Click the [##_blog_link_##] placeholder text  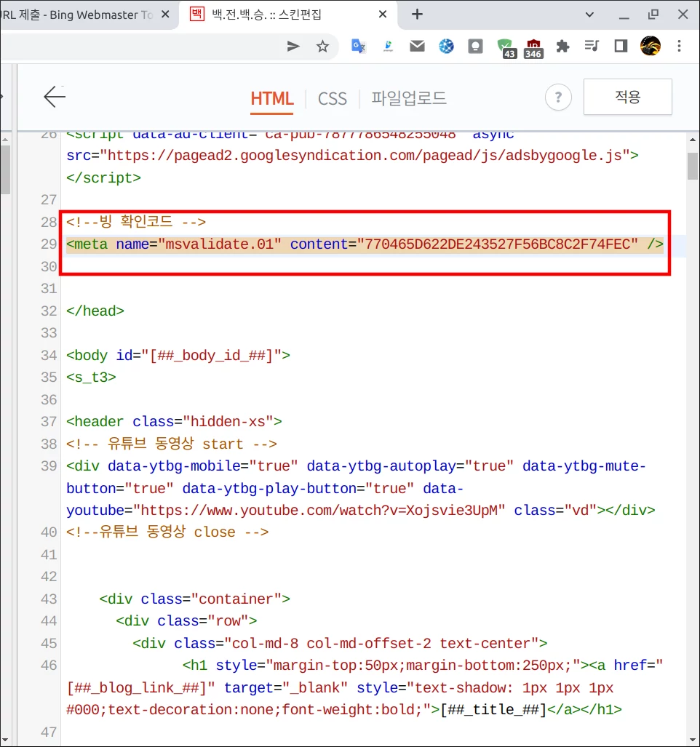click(x=137, y=687)
